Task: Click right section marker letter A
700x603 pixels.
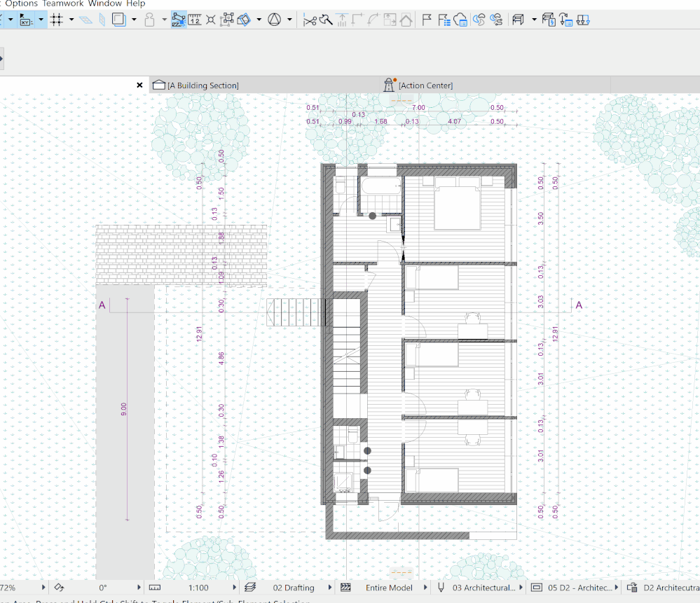Action: tap(579, 305)
